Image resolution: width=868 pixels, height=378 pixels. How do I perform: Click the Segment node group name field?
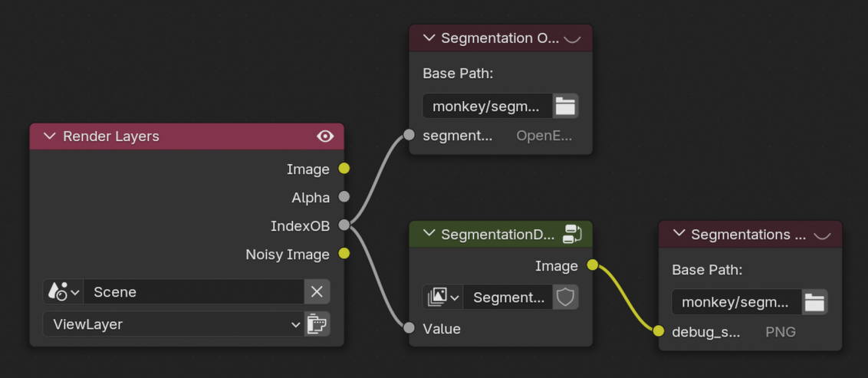coord(508,297)
